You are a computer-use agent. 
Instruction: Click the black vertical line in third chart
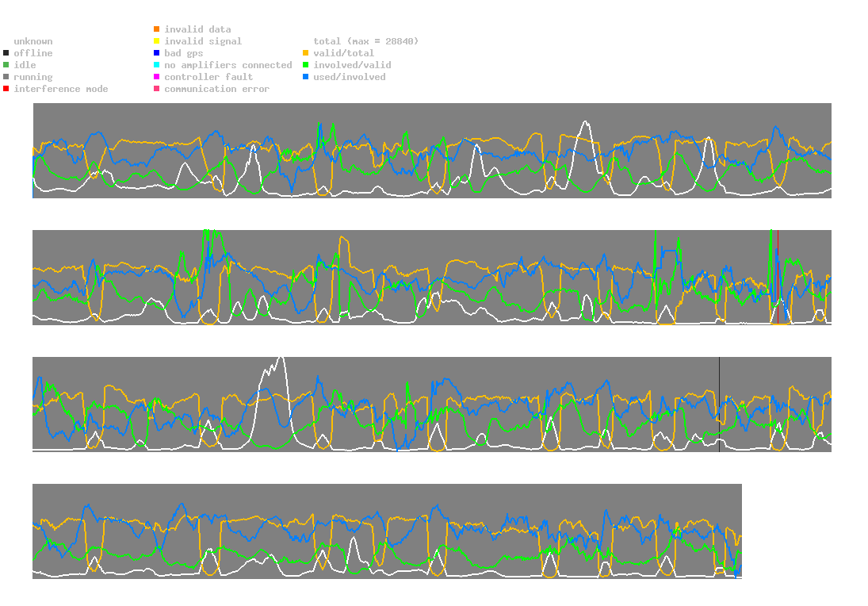719,405
